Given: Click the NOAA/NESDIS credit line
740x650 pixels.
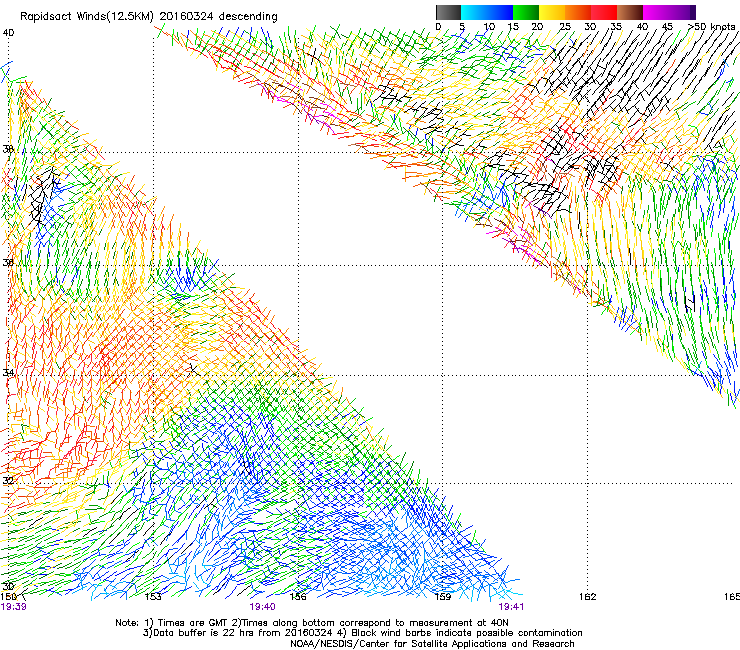Looking at the screenshot, I should [432, 644].
